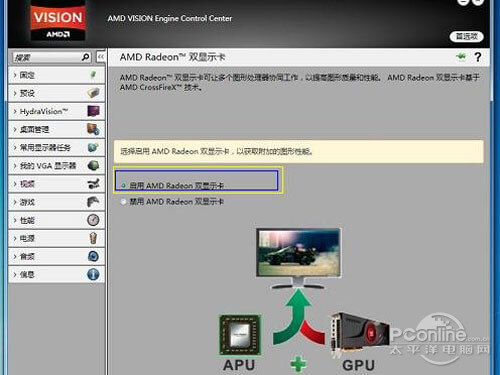The height and width of the screenshot is (375, 500).
Task: Open the 预设 sidebar item
Action: tap(57, 93)
